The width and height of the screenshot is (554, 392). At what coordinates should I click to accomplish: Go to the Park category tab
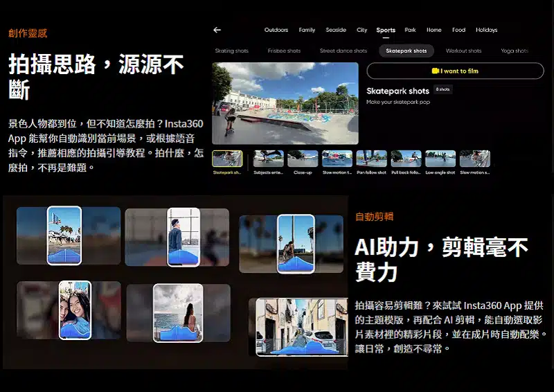point(411,30)
